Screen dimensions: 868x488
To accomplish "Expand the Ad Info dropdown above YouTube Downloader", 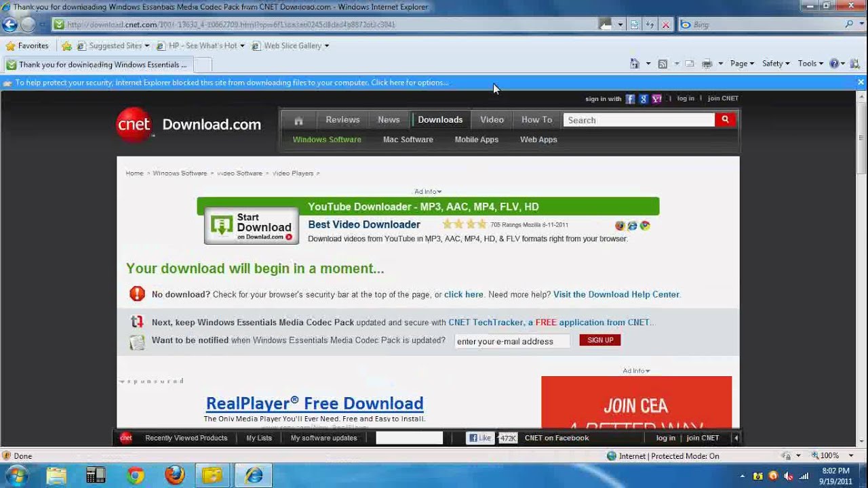I will (428, 192).
